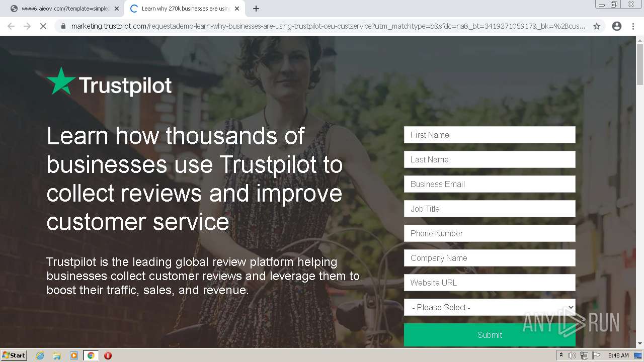
Task: Open the network tray icon
Action: coord(584,355)
